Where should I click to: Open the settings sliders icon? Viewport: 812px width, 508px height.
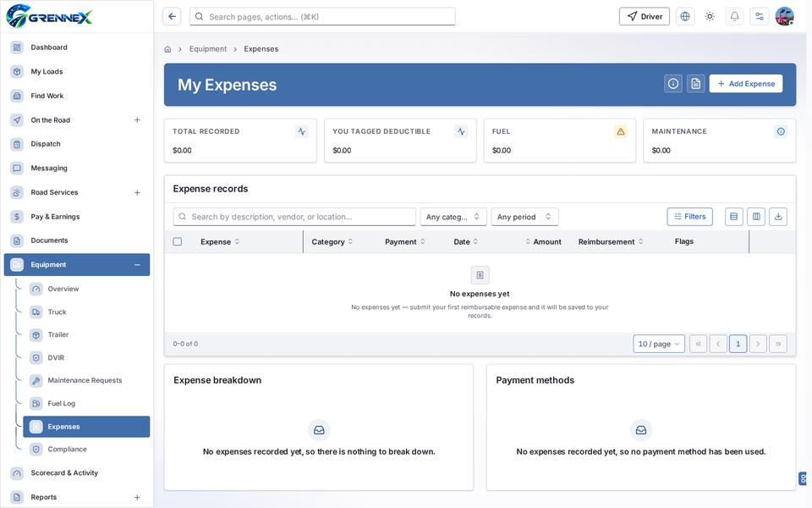pos(760,17)
